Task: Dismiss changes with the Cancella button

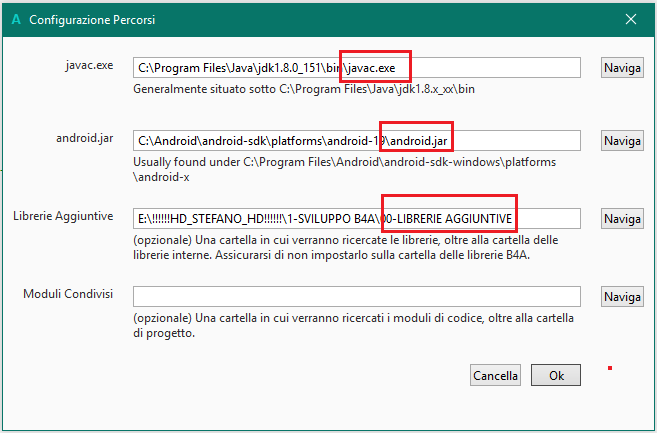Action: 495,375
